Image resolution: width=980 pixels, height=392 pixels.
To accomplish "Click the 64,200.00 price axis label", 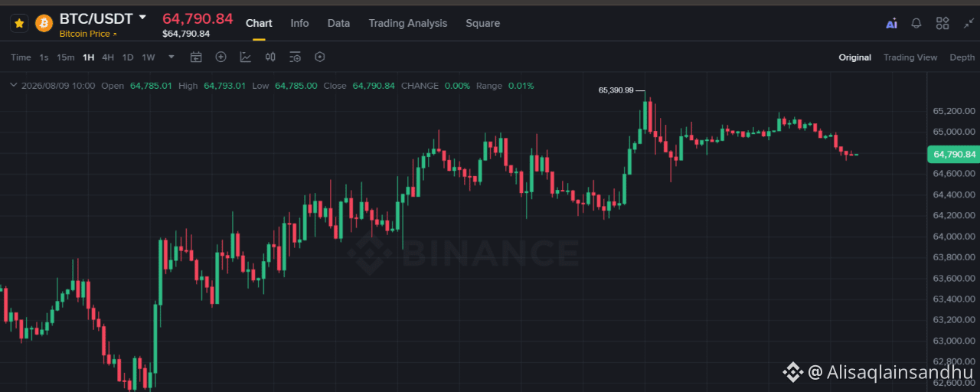I will click(954, 215).
